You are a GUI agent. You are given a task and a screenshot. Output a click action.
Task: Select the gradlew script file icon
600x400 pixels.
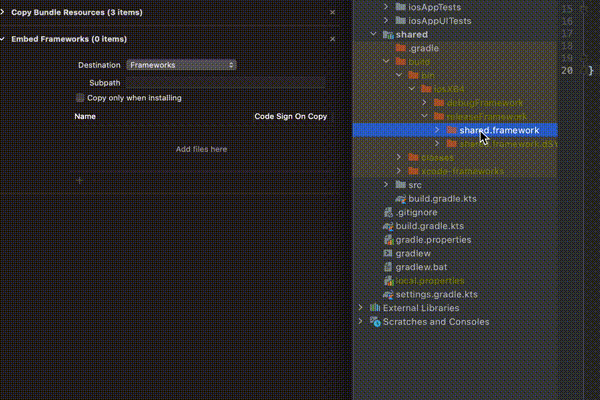[388, 254]
